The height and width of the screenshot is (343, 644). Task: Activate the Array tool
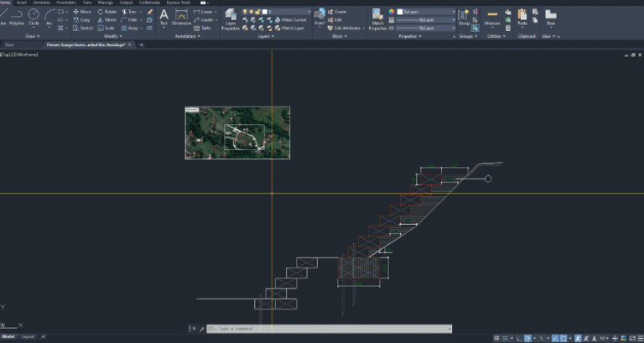[130, 28]
